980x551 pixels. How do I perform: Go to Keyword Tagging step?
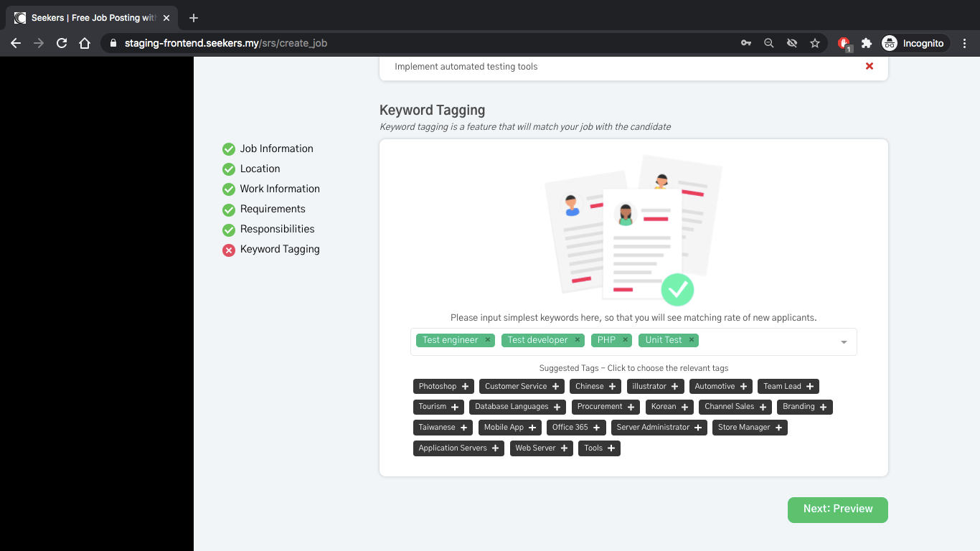pos(271,249)
